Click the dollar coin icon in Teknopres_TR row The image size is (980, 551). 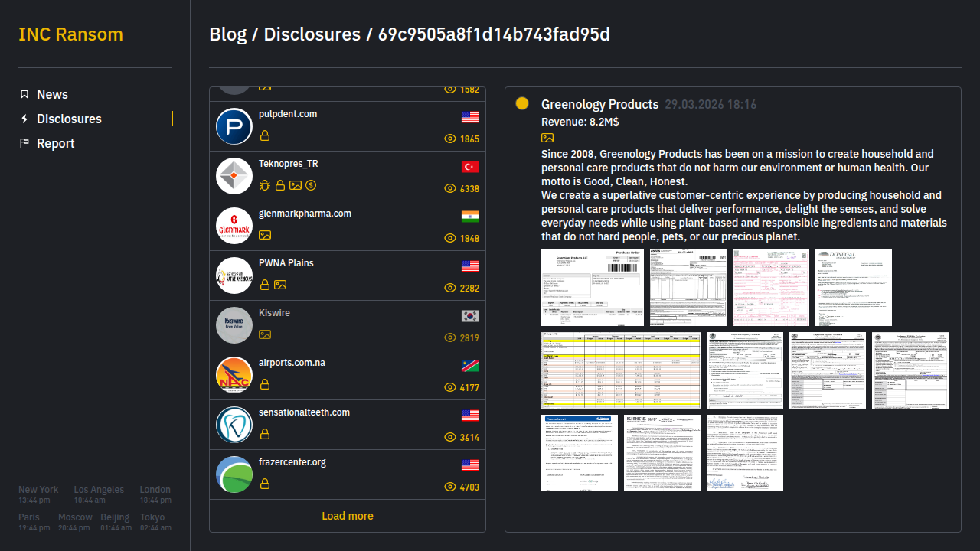coord(311,185)
